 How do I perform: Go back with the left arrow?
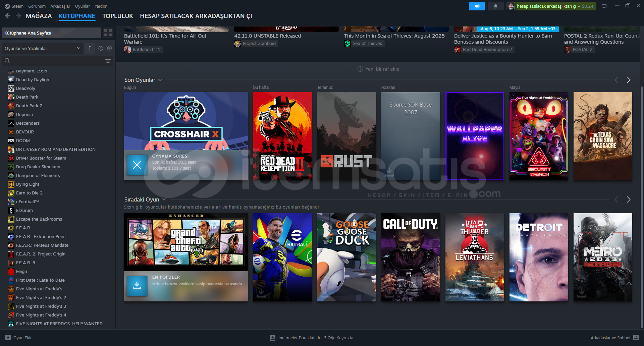(8, 16)
